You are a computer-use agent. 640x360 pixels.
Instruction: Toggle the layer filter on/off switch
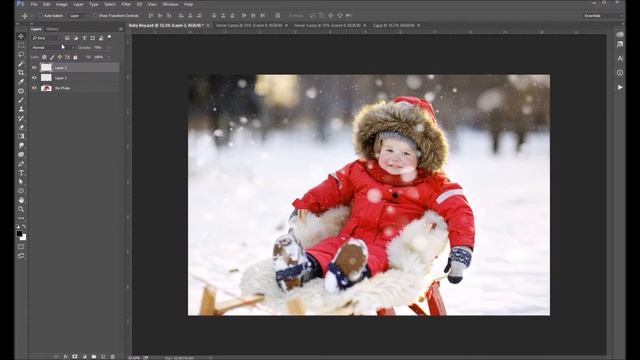coord(109,37)
